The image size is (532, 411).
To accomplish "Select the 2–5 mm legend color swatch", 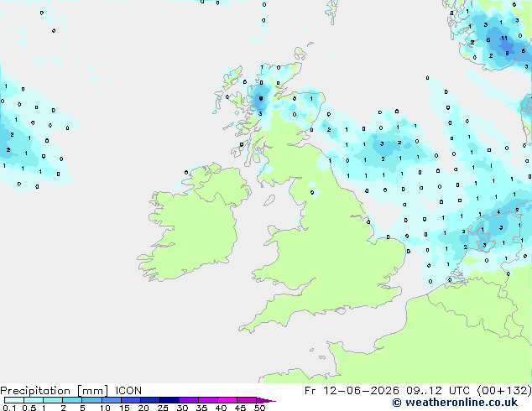I will (x=72, y=400).
